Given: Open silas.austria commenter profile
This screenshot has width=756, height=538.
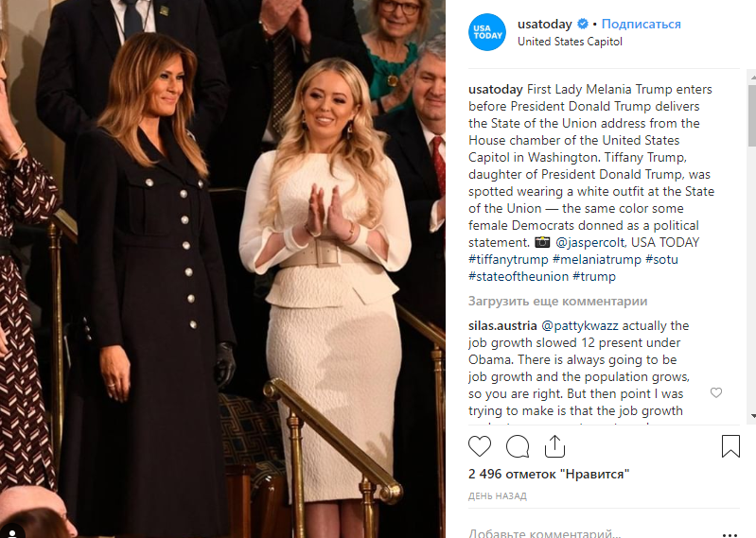Looking at the screenshot, I should [502, 325].
